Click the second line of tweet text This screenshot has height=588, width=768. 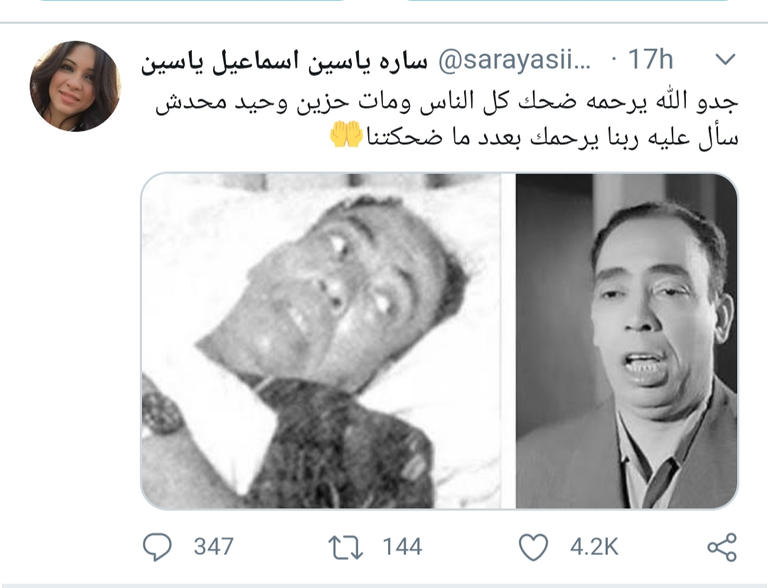click(x=534, y=137)
